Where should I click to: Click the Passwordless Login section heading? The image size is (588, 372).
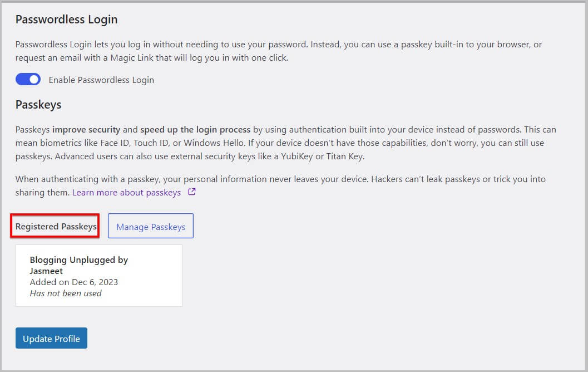[x=66, y=19]
